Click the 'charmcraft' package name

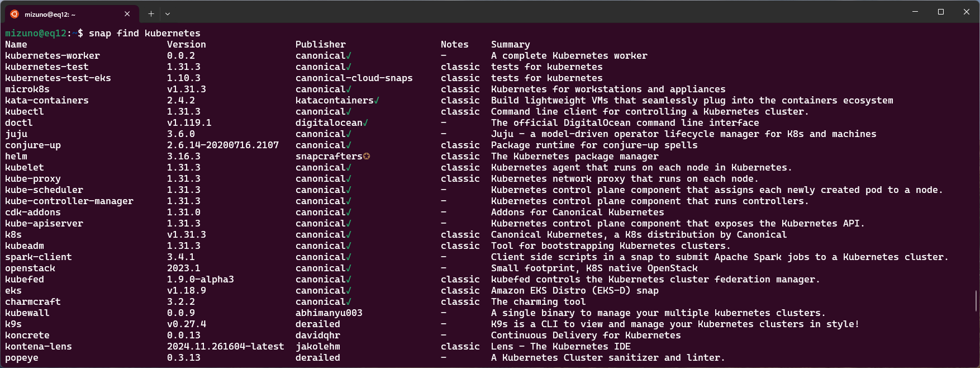tap(33, 302)
